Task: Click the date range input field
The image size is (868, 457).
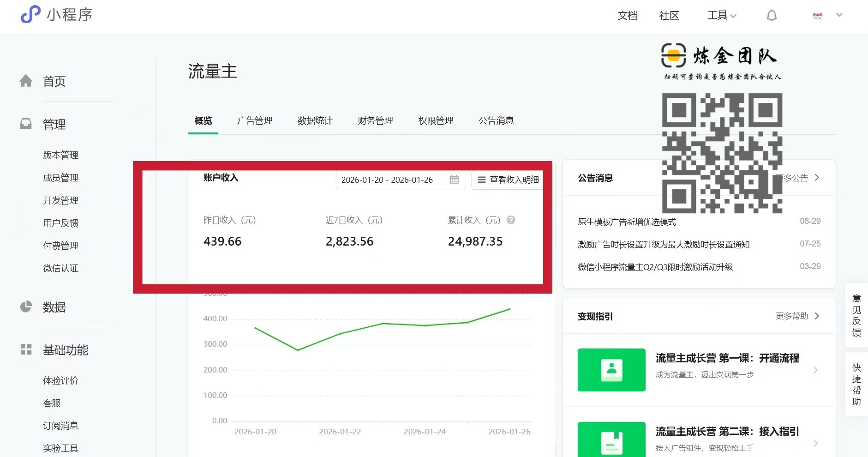Action: pyautogui.click(x=388, y=180)
